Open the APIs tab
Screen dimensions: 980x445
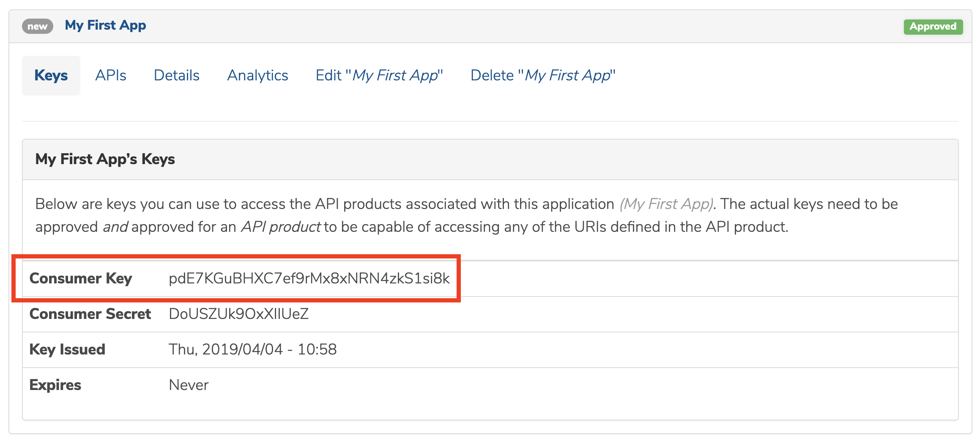[111, 75]
